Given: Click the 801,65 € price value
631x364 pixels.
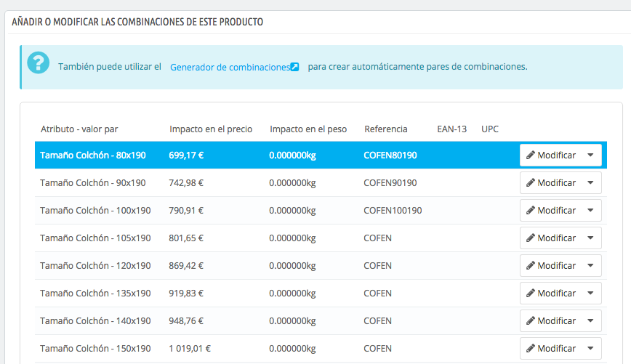Looking at the screenshot, I should (186, 238).
